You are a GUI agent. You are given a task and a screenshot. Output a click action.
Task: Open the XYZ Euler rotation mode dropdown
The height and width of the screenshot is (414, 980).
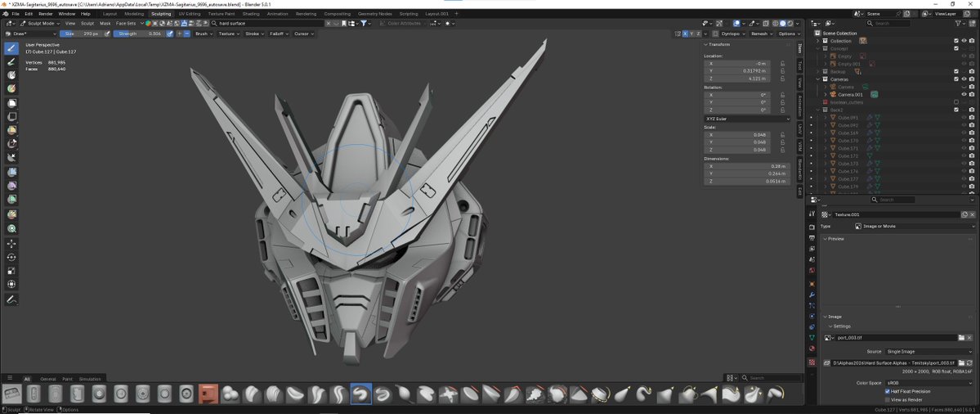click(747, 118)
